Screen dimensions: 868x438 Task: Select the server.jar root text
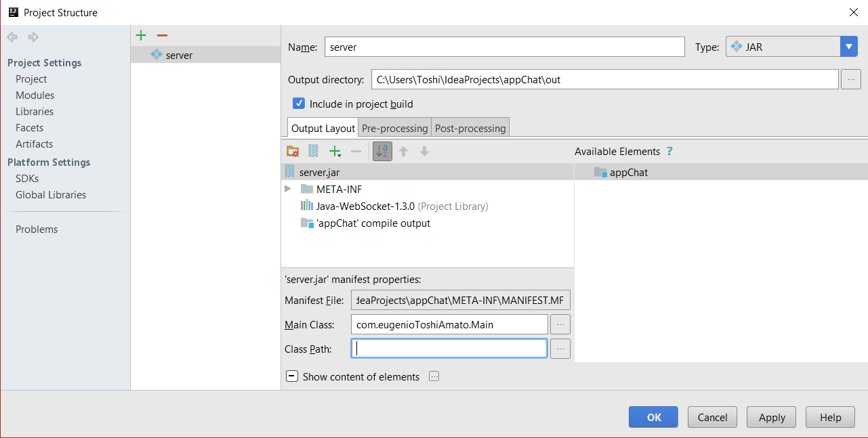point(319,173)
